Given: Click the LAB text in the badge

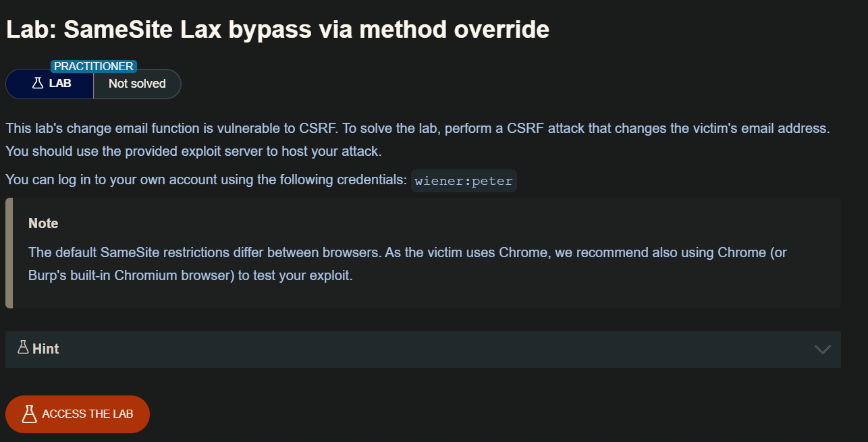Looking at the screenshot, I should tap(60, 84).
